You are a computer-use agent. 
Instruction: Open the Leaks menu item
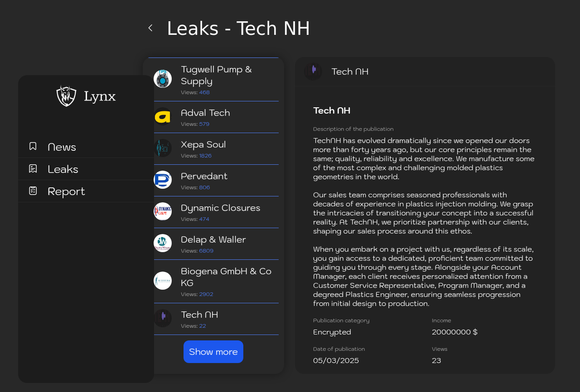[x=86, y=169]
